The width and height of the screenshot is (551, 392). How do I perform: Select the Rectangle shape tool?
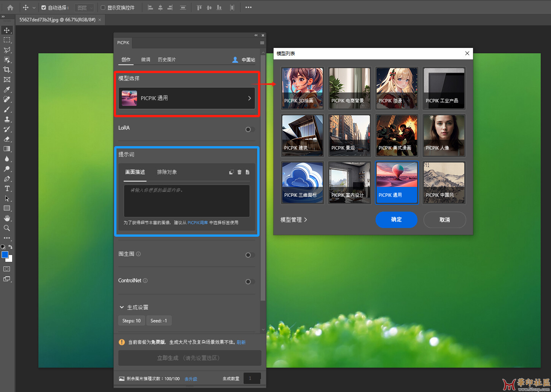(x=7, y=208)
